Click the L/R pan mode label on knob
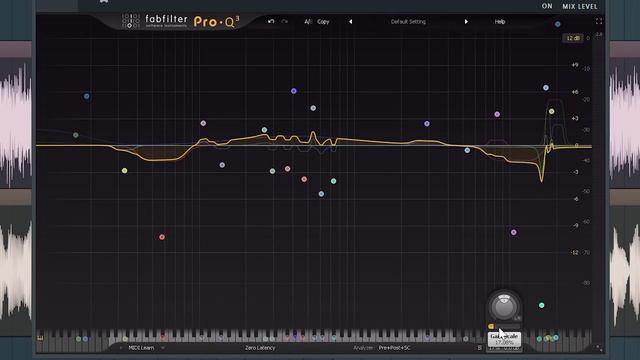The height and width of the screenshot is (360, 640). (x=517, y=318)
